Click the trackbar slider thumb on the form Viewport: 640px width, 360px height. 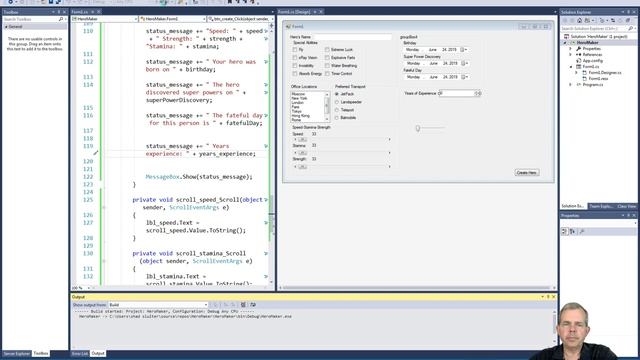(418, 128)
